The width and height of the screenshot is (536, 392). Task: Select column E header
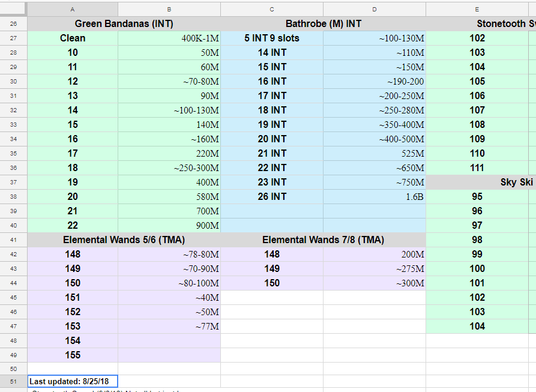[477, 10]
